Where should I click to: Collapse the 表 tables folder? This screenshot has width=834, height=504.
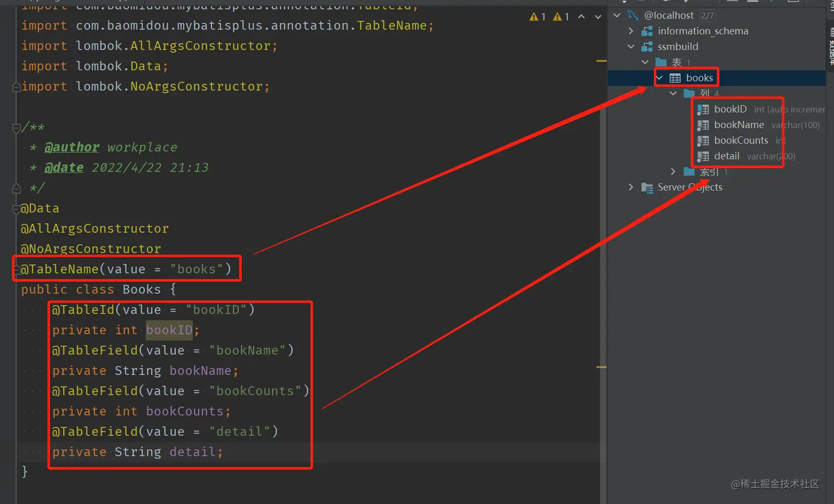point(645,62)
